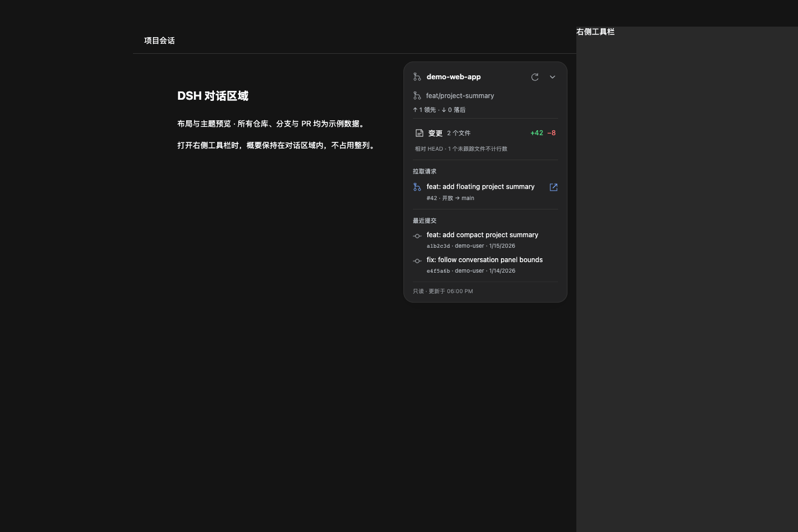The height and width of the screenshot is (532, 798).
Task: Click the commit icon for e4f5a6b
Action: click(x=417, y=261)
